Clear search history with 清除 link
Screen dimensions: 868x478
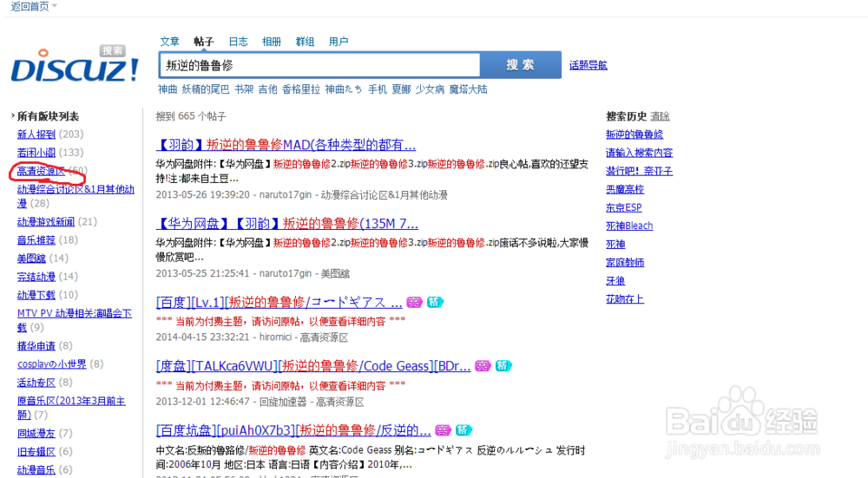(x=660, y=116)
